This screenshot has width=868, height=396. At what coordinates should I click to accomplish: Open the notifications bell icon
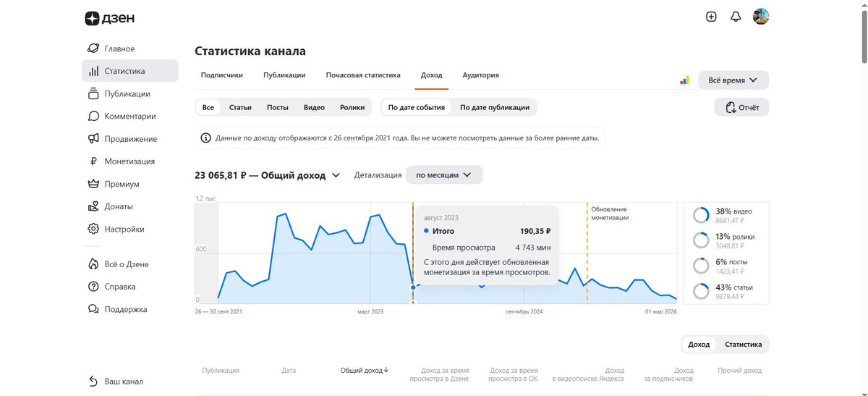tap(736, 17)
